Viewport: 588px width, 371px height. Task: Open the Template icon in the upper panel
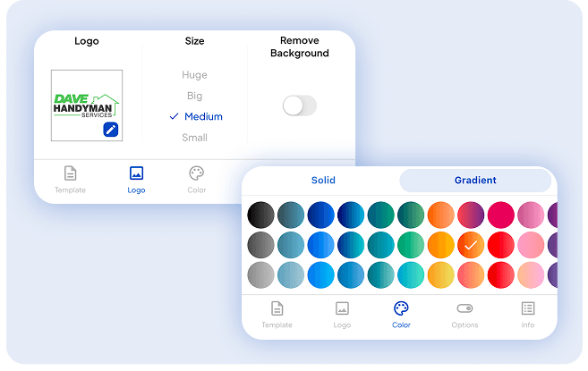pos(70,173)
